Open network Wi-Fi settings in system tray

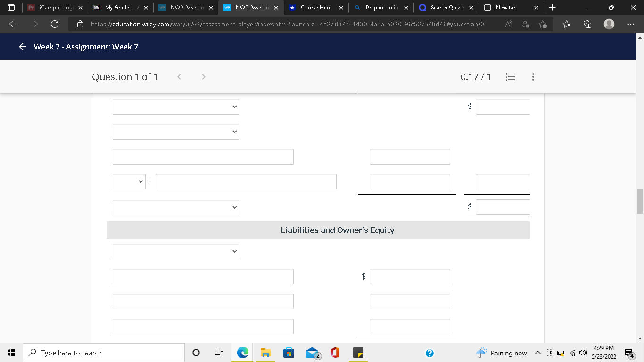[571, 353]
